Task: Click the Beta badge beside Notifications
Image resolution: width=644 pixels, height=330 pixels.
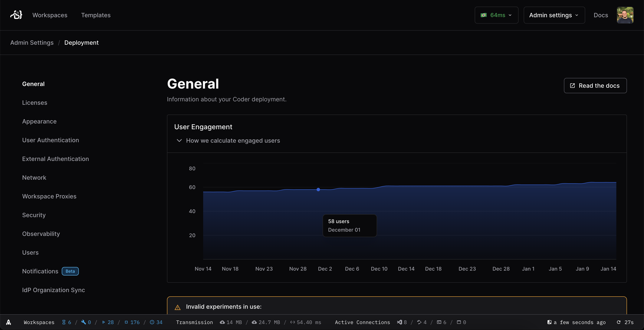Action: tap(70, 271)
